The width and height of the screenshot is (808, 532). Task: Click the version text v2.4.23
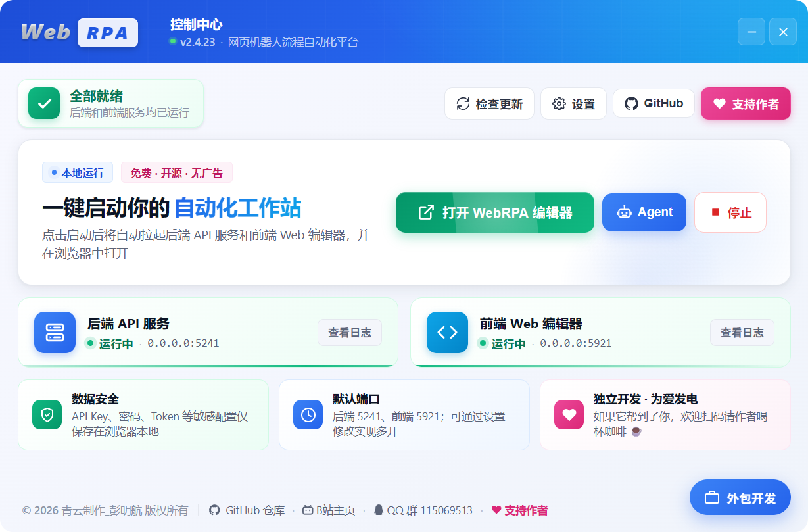198,41
